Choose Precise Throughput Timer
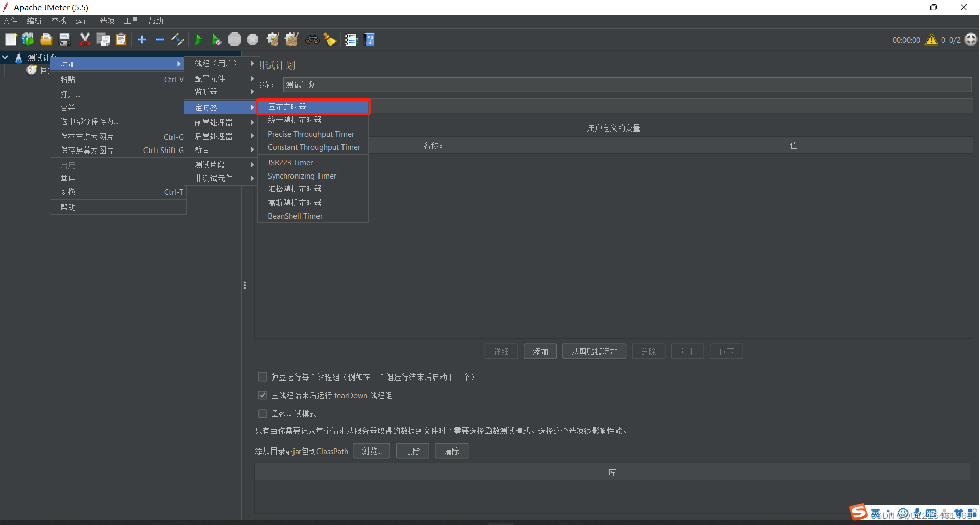The height and width of the screenshot is (525, 980). pos(313,134)
